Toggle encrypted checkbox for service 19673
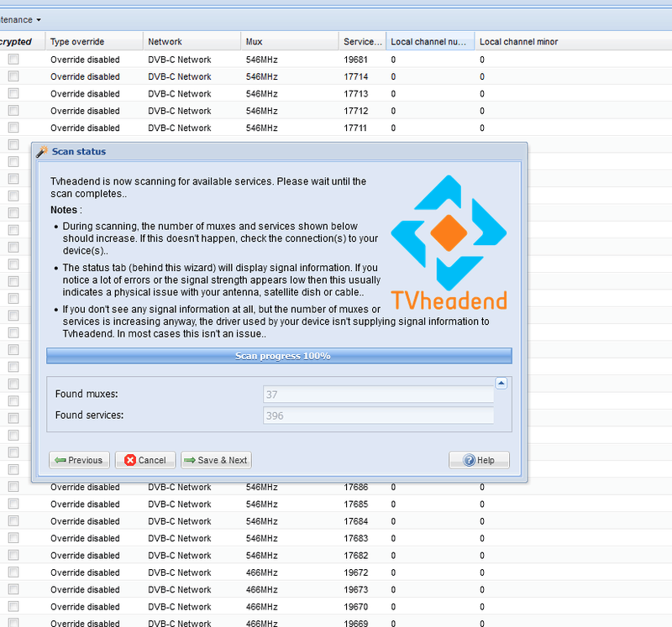The width and height of the screenshot is (672, 627). coord(13,589)
